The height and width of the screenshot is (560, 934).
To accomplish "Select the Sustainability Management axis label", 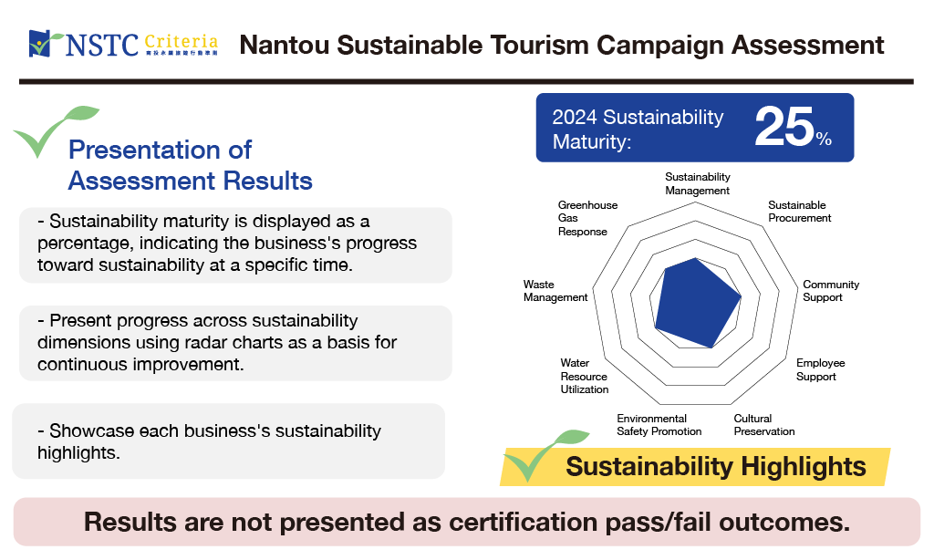I will [x=697, y=183].
